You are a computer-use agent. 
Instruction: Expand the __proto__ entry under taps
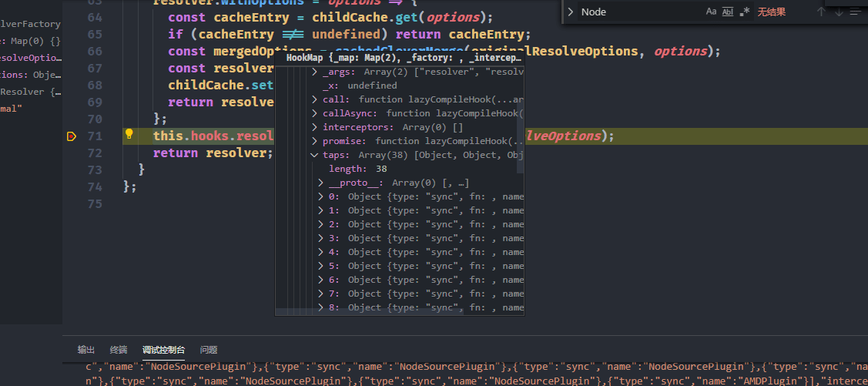pos(321,183)
